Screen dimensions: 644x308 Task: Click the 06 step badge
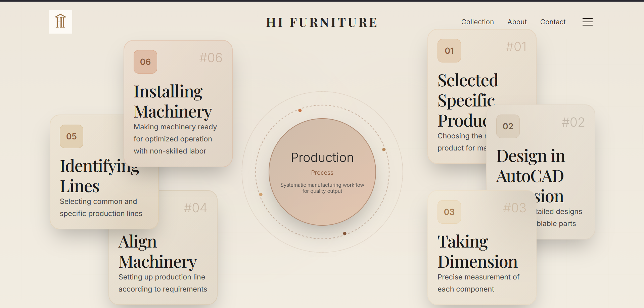pyautogui.click(x=145, y=62)
